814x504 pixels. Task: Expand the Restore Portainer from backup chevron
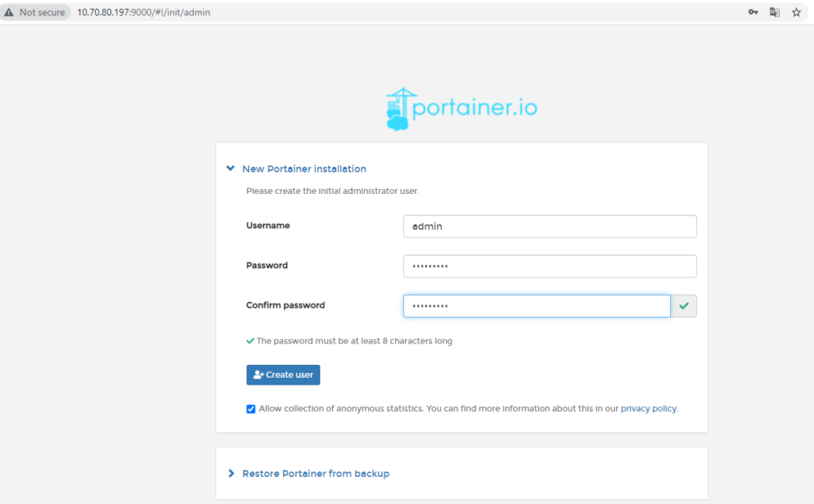(231, 474)
